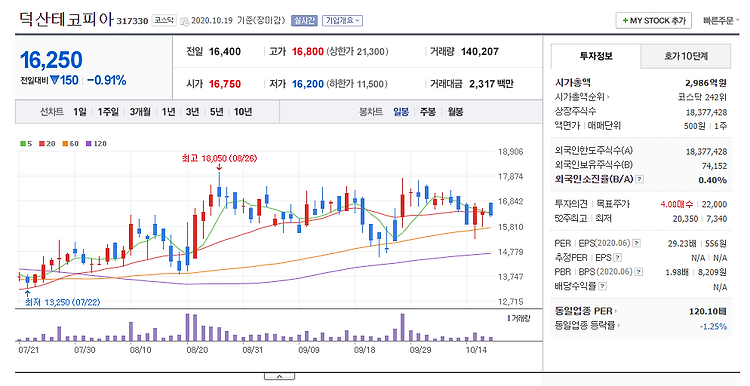Click the 29.23배 PER value

(x=682, y=243)
